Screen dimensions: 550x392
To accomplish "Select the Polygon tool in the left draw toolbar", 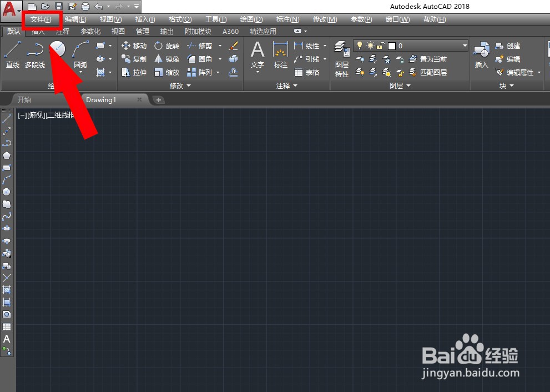I will coord(7,155).
